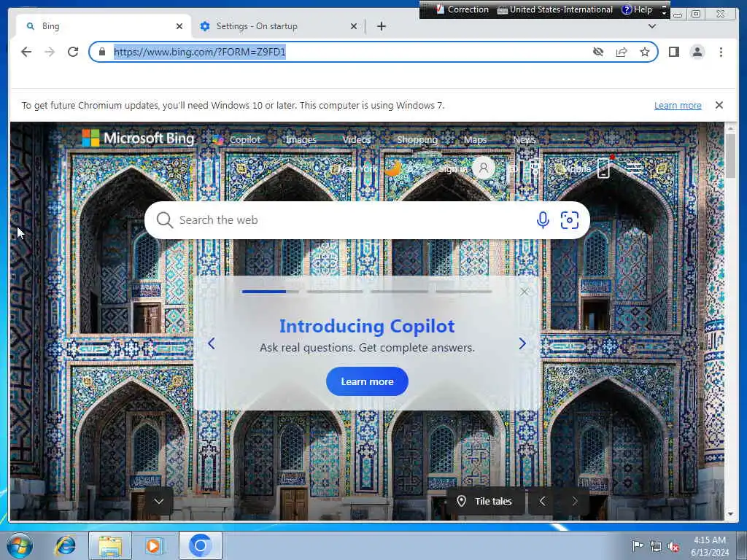747x560 pixels.
Task: Open Copilot from Bing navigation
Action: coord(237,139)
